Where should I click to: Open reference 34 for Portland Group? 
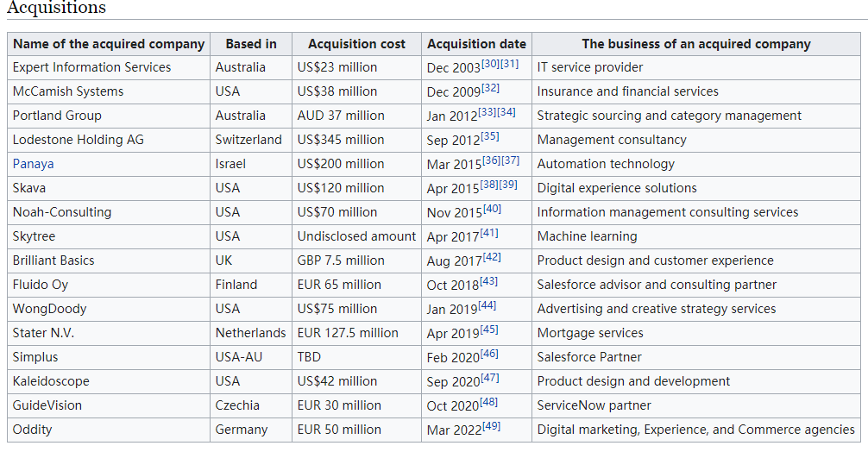click(506, 112)
